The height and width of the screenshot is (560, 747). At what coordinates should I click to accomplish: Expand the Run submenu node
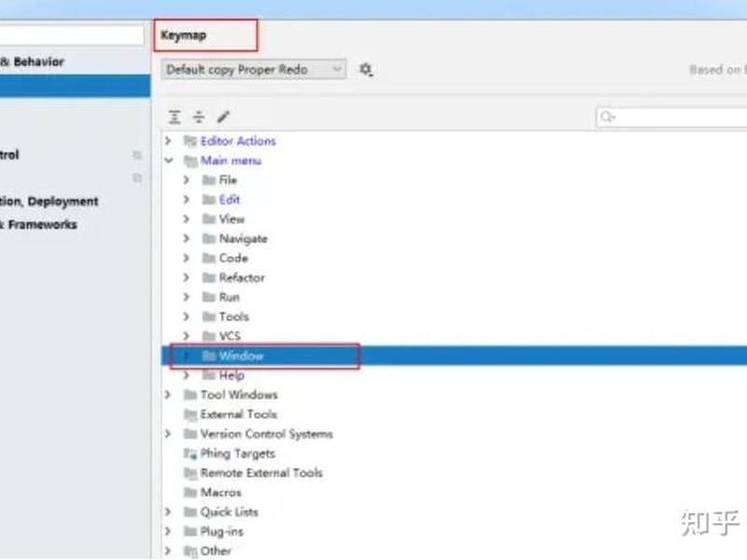click(186, 297)
